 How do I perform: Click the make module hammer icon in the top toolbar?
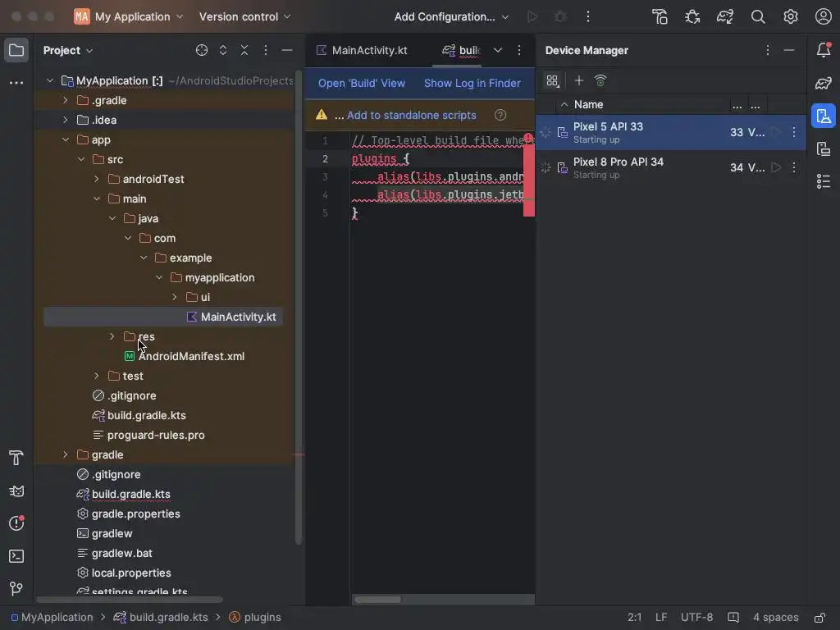pyautogui.click(x=660, y=16)
